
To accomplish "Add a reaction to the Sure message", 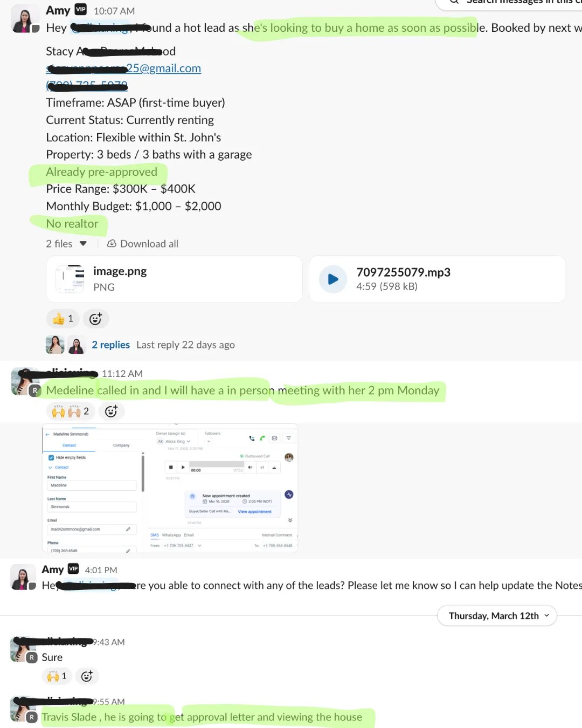I will click(x=87, y=676).
